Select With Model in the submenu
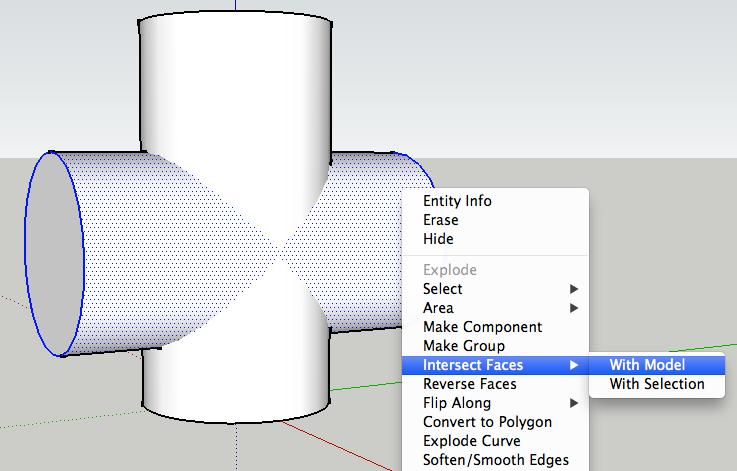The height and width of the screenshot is (471, 737). [657, 365]
